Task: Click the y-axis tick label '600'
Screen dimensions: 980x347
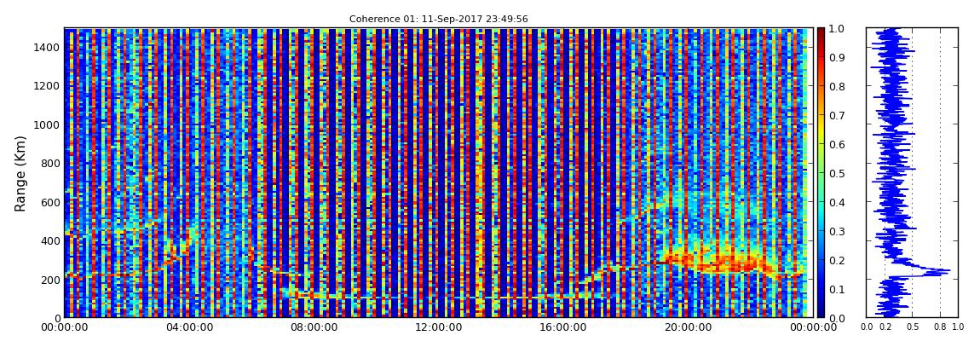Action: tap(50, 203)
